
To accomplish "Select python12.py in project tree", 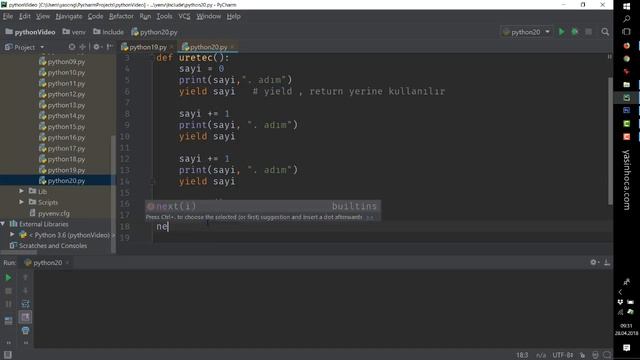I will coord(66,94).
